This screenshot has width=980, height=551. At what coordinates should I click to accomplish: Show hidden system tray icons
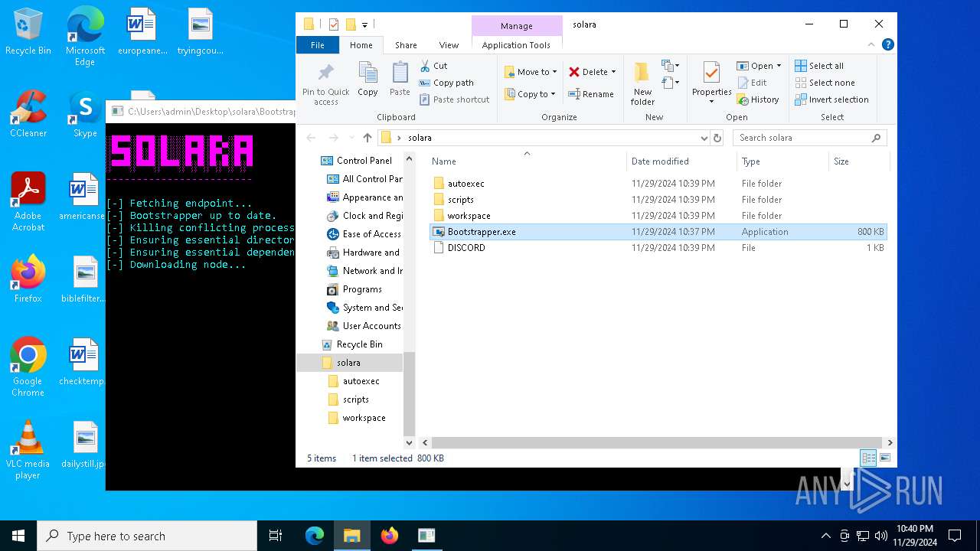click(x=825, y=536)
